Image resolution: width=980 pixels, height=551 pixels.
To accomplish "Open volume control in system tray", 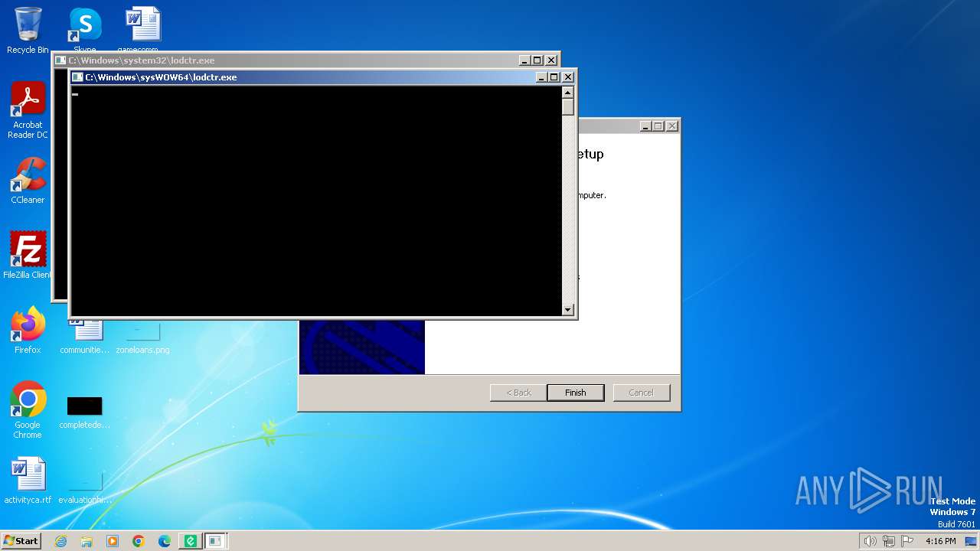I will click(870, 541).
